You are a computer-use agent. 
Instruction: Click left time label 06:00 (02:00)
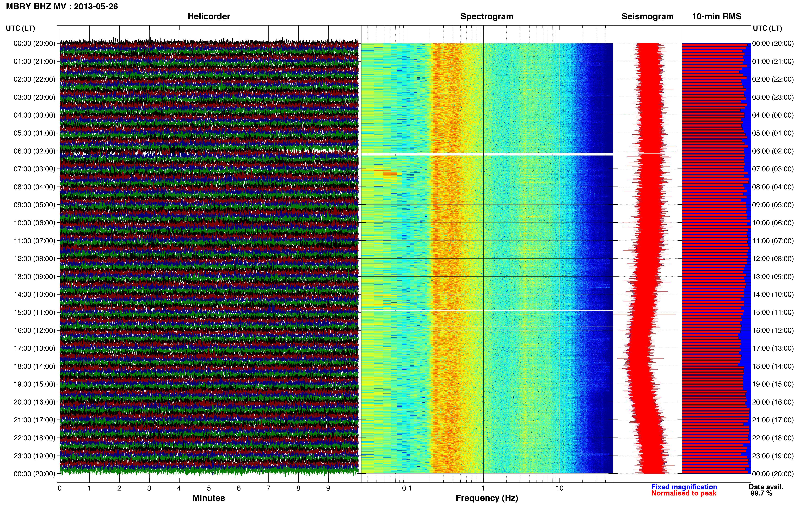click(34, 151)
